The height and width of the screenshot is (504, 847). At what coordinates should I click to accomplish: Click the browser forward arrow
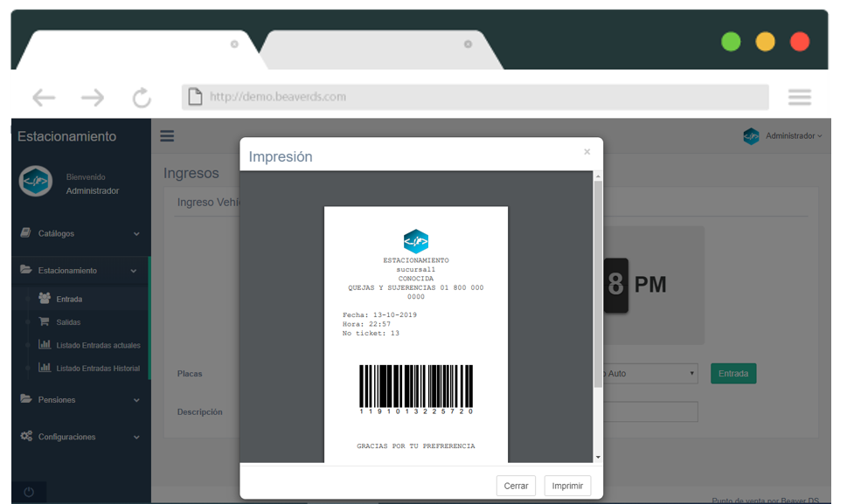click(x=93, y=98)
